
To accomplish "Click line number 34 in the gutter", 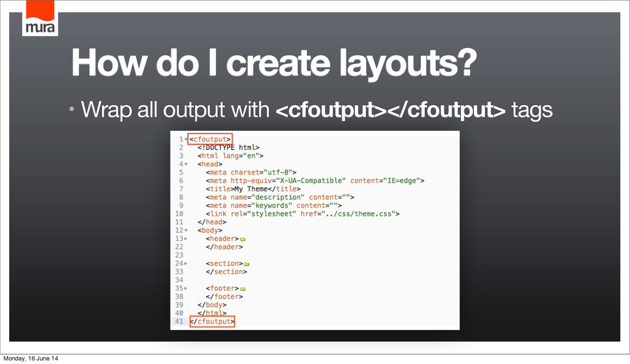I will (179, 280).
